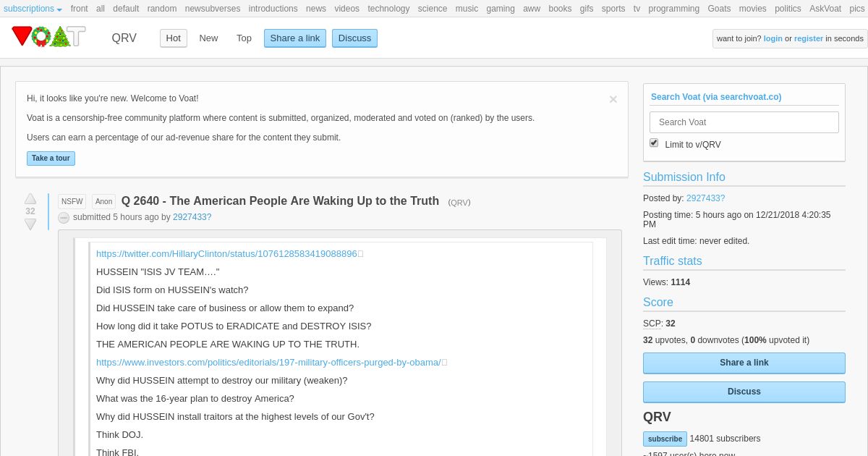This screenshot has height=456, width=868.
Task: Downvote the Q 2640 submission
Action: click(x=30, y=224)
